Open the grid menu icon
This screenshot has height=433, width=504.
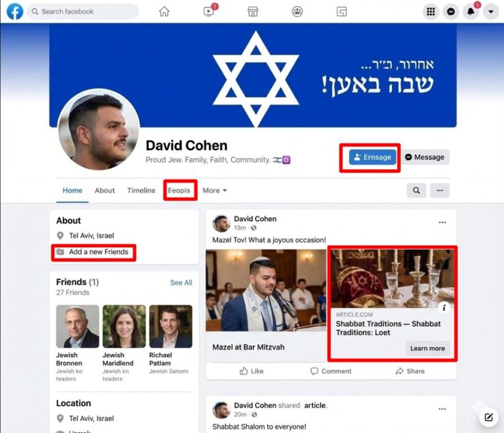431,12
